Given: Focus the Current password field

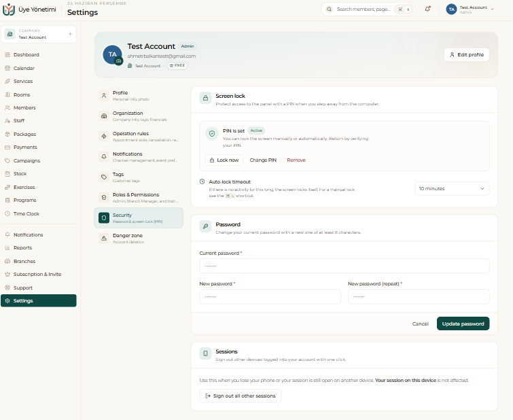Looking at the screenshot, I should 344,266.
